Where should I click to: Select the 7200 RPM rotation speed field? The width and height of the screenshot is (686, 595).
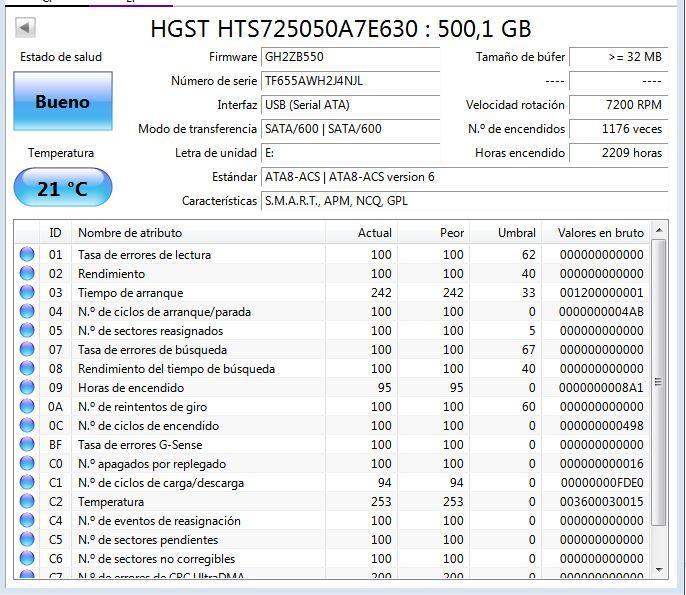pos(618,105)
